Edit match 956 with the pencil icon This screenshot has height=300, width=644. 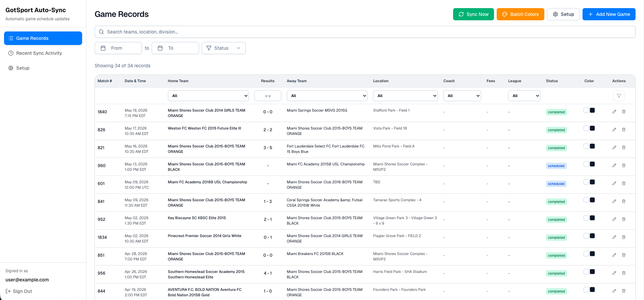[614, 273]
